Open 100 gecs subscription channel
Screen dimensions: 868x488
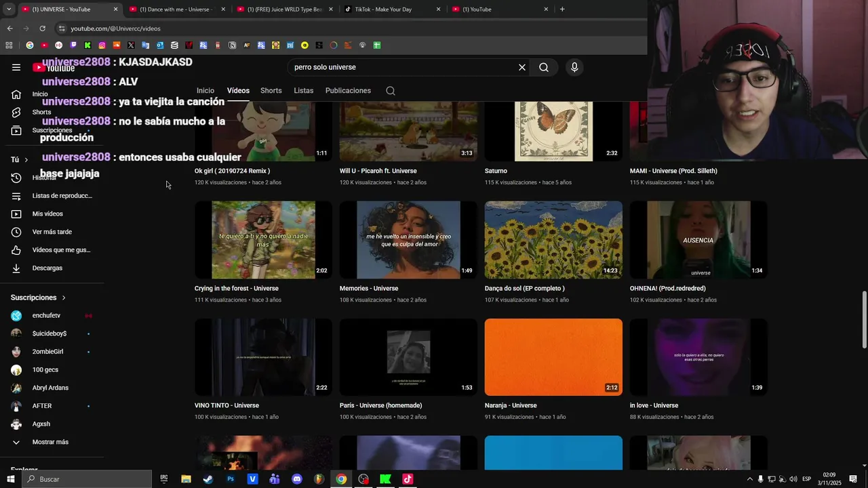tap(52, 370)
